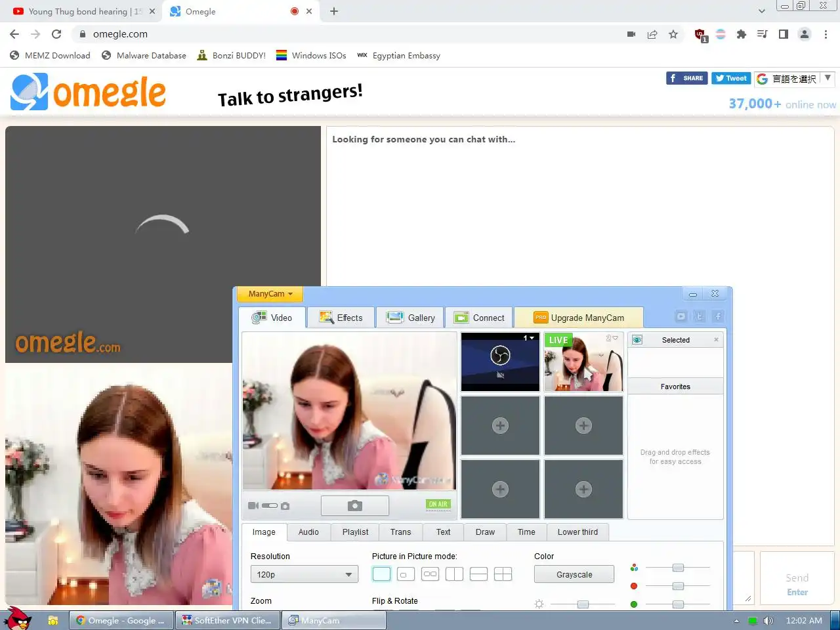Click the YouTube icon in ManyCam header
This screenshot has width=840, height=630.
coord(681,316)
